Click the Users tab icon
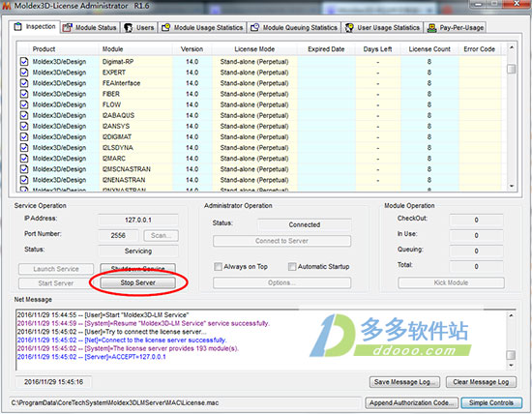Viewport: 532px width, 414px height. [x=129, y=27]
